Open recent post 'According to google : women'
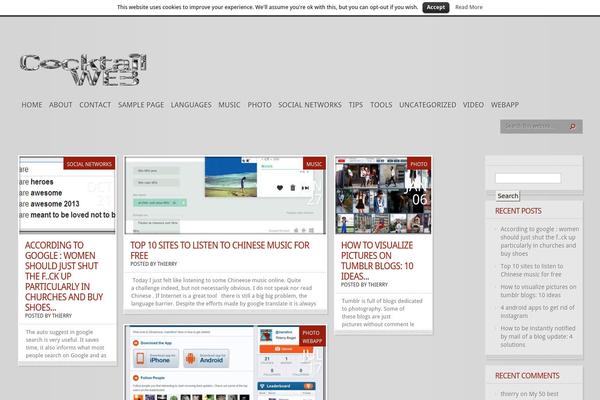Viewport: 600px width, 400px height. [x=539, y=241]
